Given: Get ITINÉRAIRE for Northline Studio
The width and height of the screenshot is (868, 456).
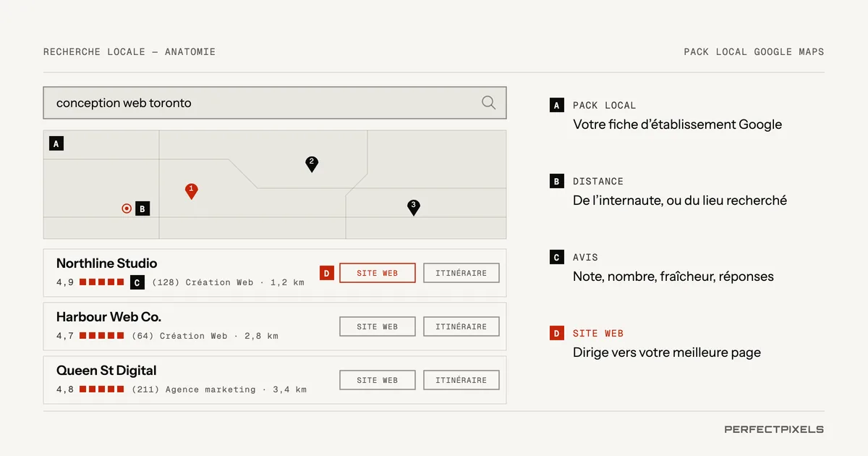Looking at the screenshot, I should [x=461, y=273].
